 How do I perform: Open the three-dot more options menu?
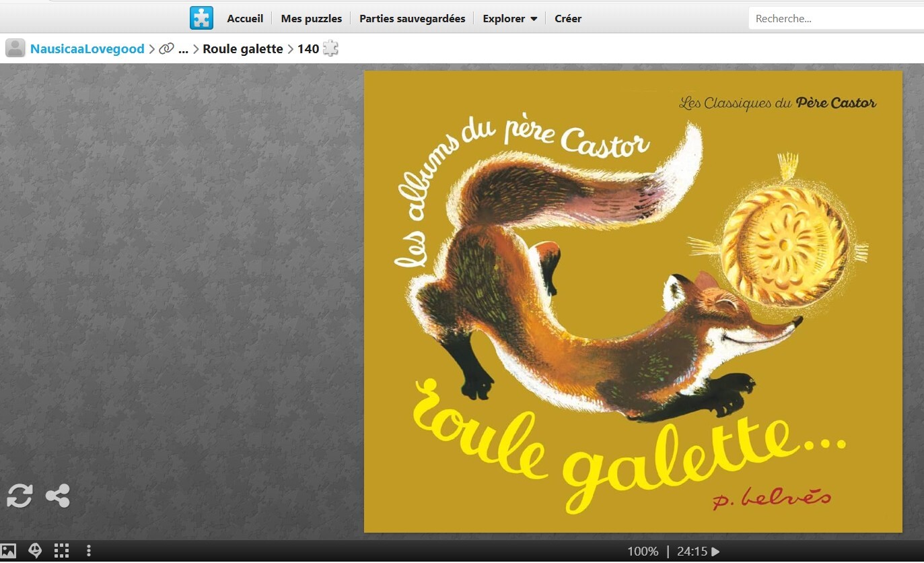pyautogui.click(x=89, y=551)
